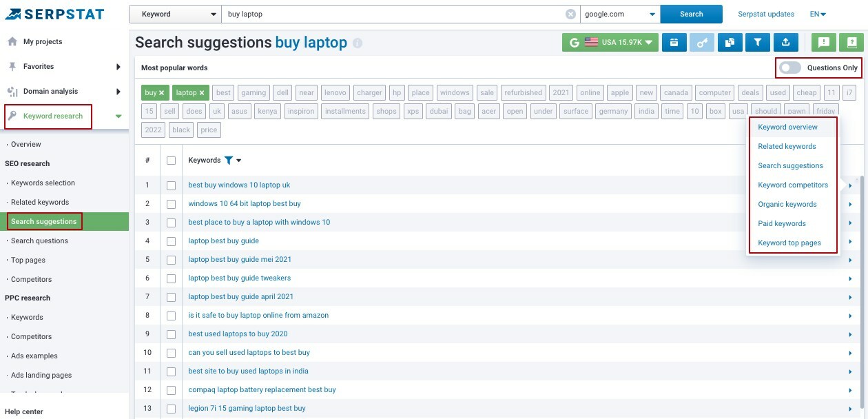This screenshot has width=868, height=419.
Task: Toggle the Questions Only switch
Action: coord(790,68)
